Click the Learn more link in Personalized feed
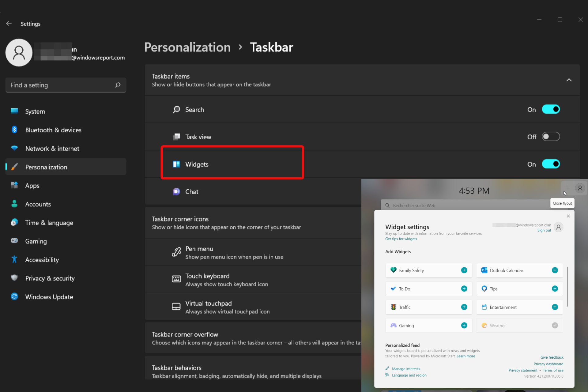The height and width of the screenshot is (392, 588). click(466, 356)
